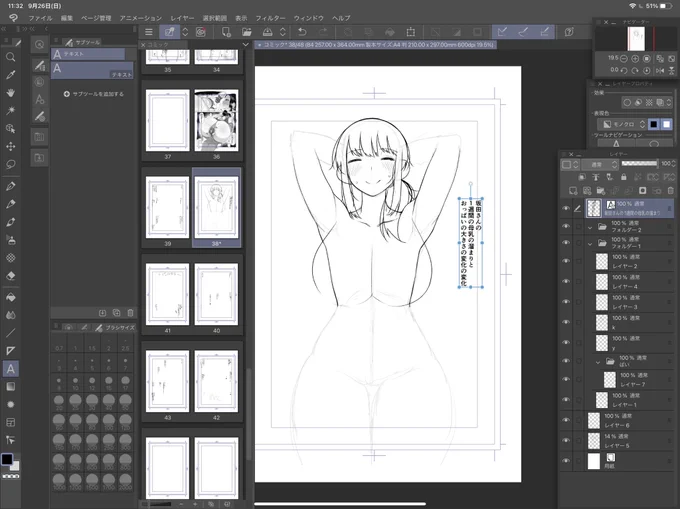Select the Lasso selection tool
The image size is (680, 509).
click(x=10, y=164)
